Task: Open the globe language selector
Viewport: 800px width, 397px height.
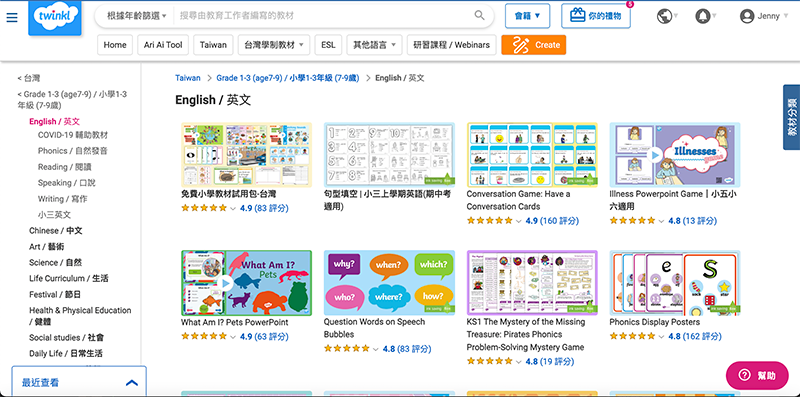Action: point(664,16)
